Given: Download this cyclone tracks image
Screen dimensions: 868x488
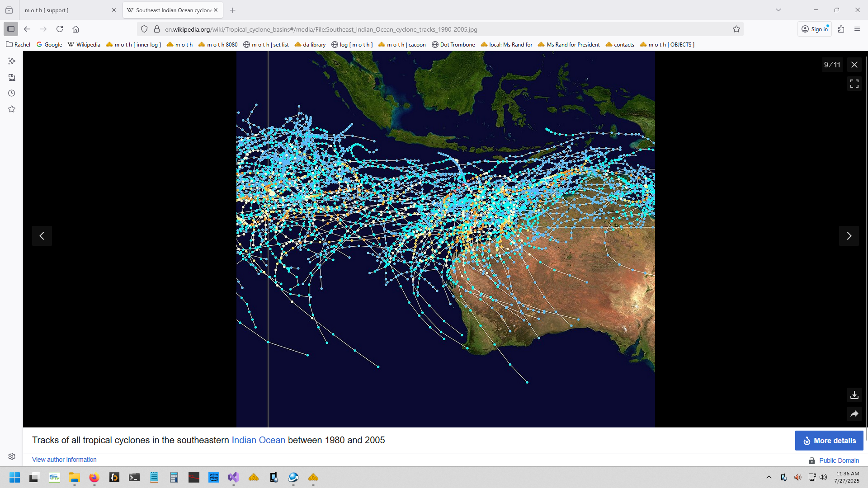Looking at the screenshot, I should click(854, 395).
